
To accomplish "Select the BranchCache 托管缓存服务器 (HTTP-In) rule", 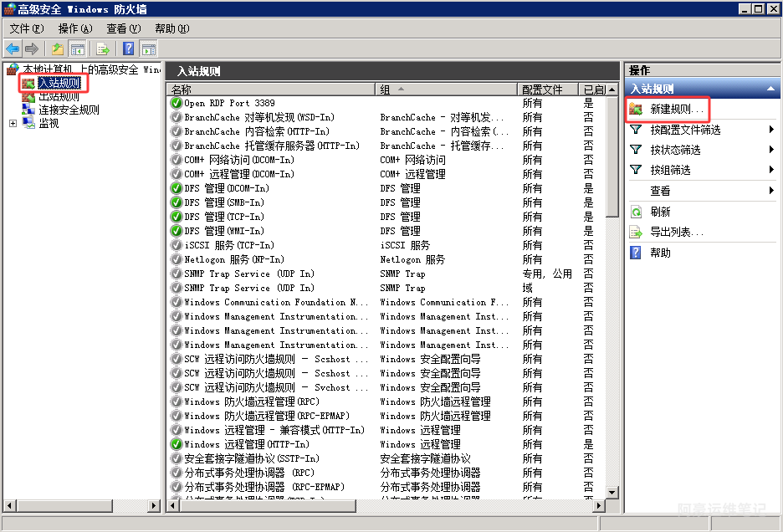I will click(272, 146).
